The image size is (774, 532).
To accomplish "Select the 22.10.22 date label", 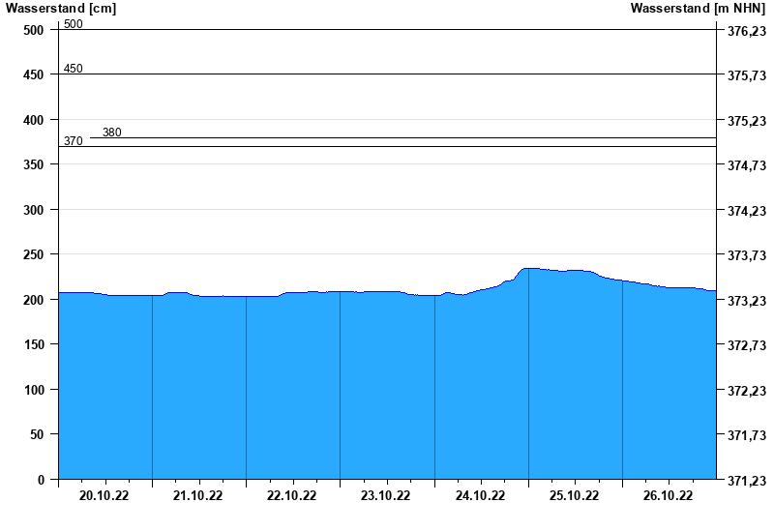I will point(292,496).
